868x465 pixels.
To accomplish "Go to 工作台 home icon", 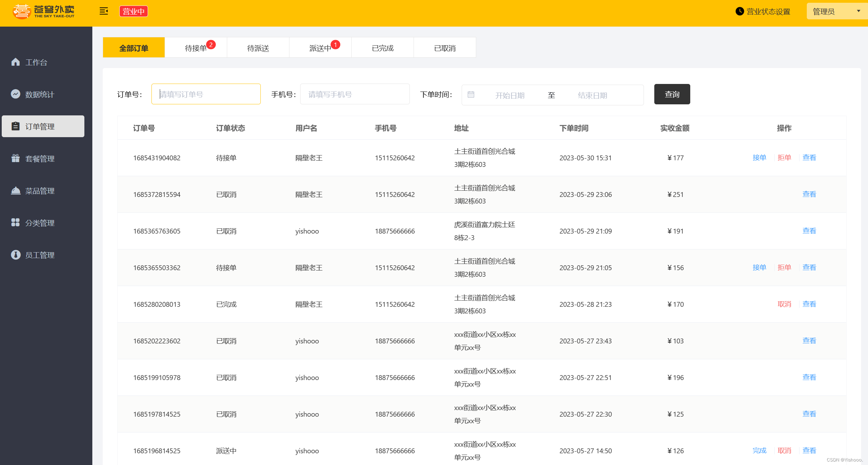I will tap(16, 62).
